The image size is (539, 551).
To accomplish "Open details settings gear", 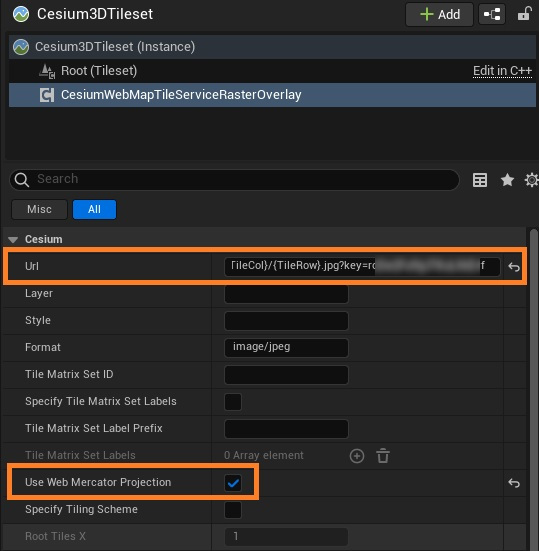I will pyautogui.click(x=532, y=180).
